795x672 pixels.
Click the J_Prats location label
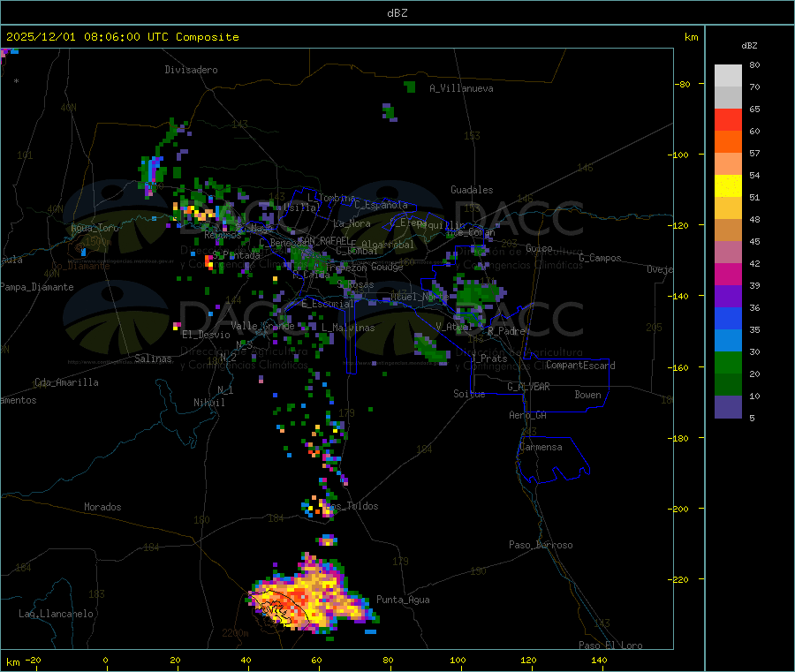point(489,359)
